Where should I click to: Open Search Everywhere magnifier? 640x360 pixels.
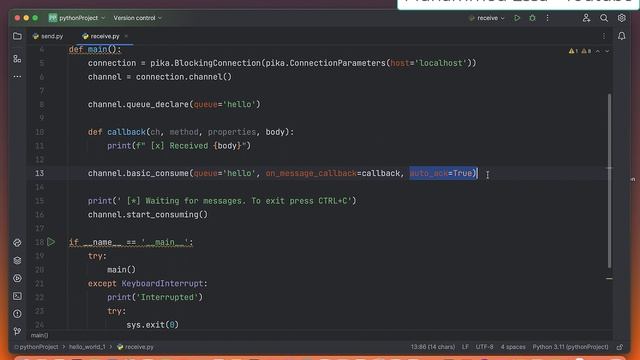tap(604, 18)
